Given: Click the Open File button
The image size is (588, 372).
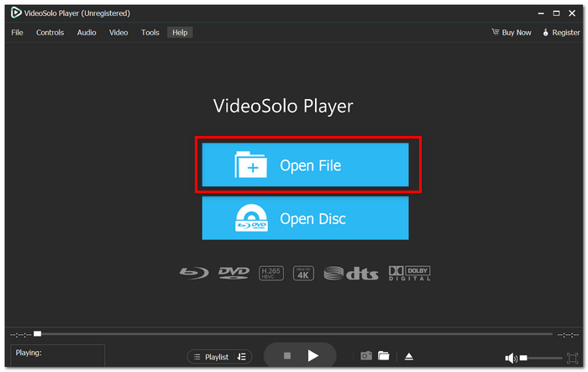Looking at the screenshot, I should (x=305, y=165).
